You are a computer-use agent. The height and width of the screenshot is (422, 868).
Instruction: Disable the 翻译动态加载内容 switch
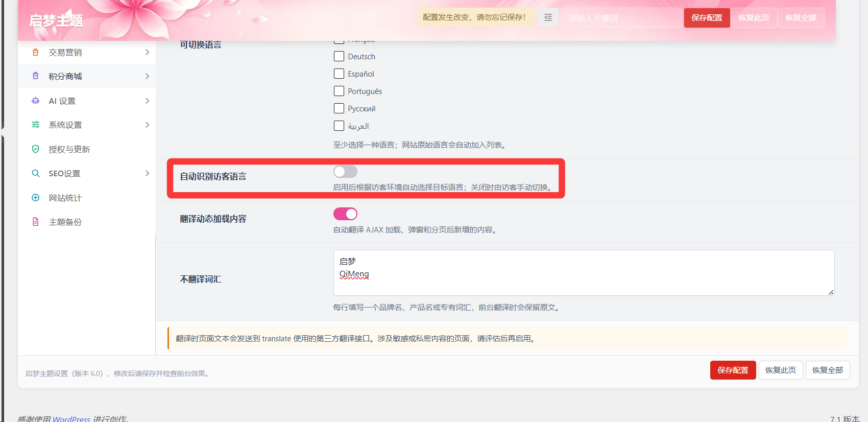[x=345, y=214]
